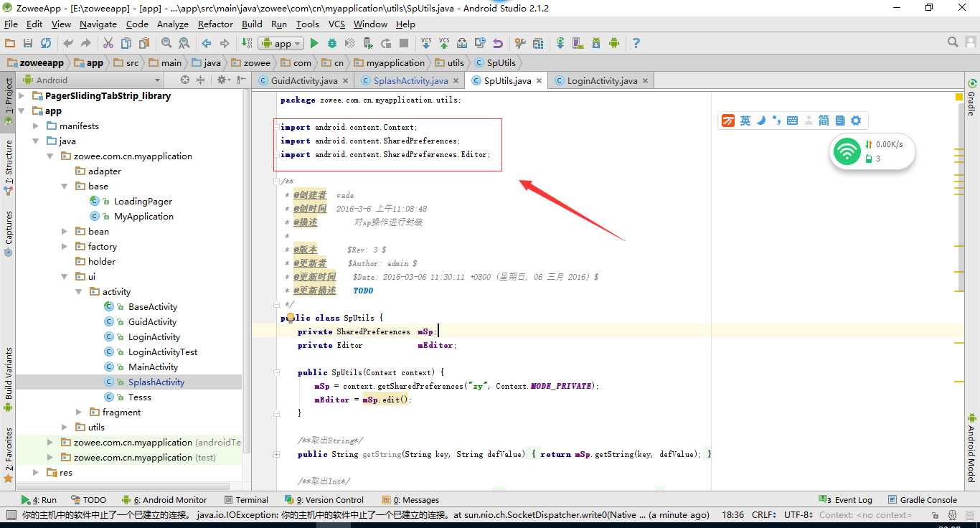
Task: Toggle the Build Variants side panel
Action: point(9,379)
